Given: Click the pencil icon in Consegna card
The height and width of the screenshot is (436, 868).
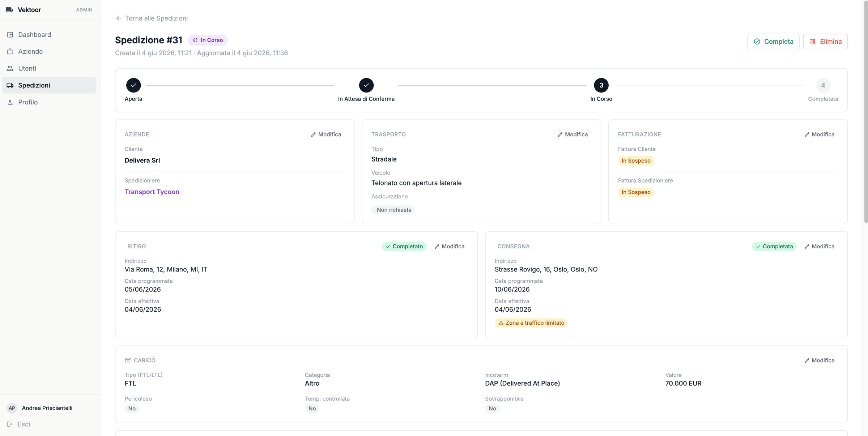Looking at the screenshot, I should (x=807, y=247).
